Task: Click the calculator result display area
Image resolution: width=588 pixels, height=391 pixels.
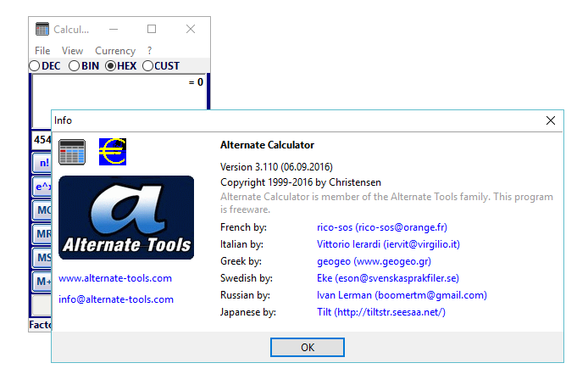Action: click(x=119, y=92)
